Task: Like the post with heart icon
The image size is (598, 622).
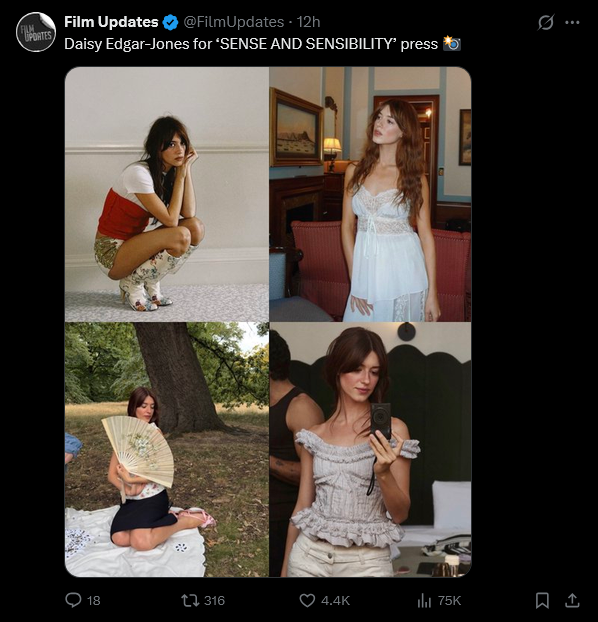Action: (x=307, y=600)
